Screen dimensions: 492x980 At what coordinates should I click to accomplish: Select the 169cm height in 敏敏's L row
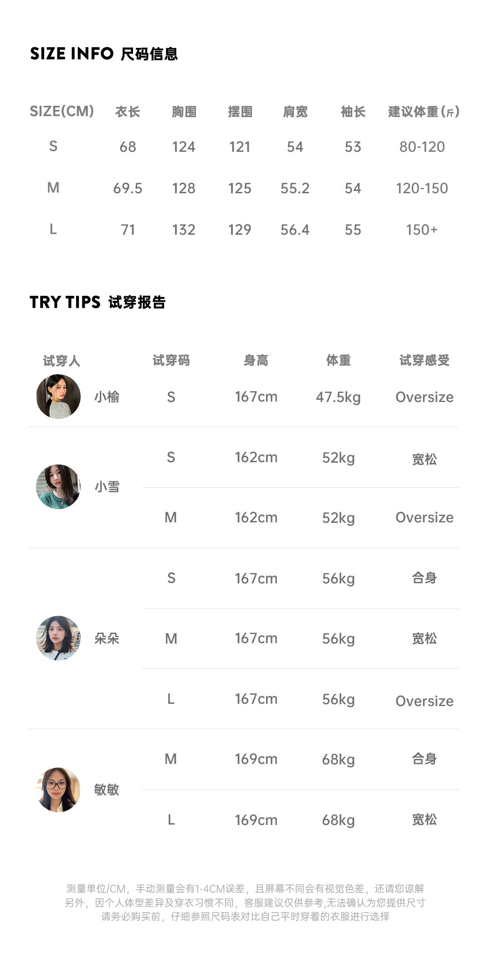point(256,820)
